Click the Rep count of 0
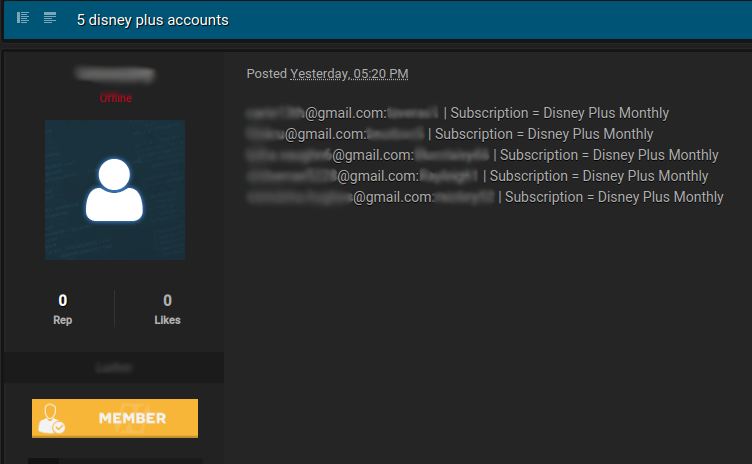Viewport: 752px width, 464px height. point(63,300)
